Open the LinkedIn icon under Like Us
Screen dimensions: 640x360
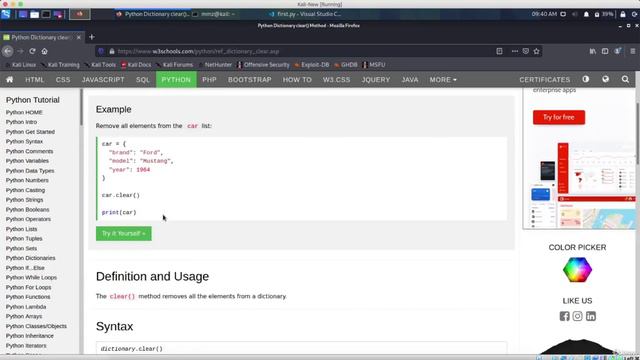click(591, 316)
